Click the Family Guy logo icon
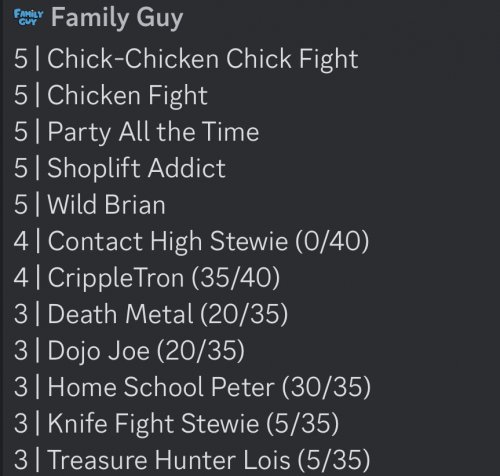This screenshot has height=476, width=500. pos(28,17)
